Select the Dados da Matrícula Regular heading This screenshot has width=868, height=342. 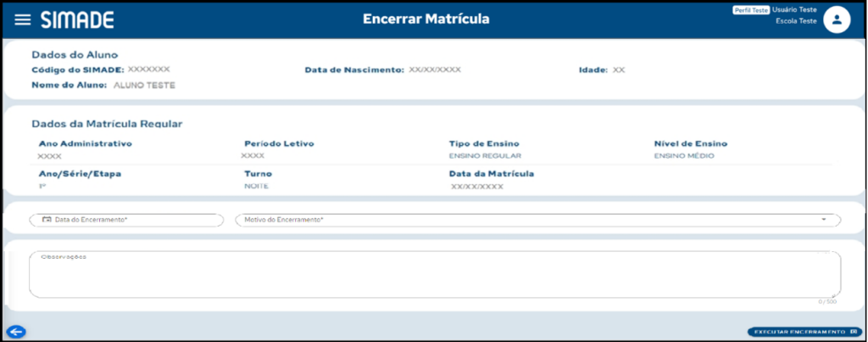click(107, 124)
